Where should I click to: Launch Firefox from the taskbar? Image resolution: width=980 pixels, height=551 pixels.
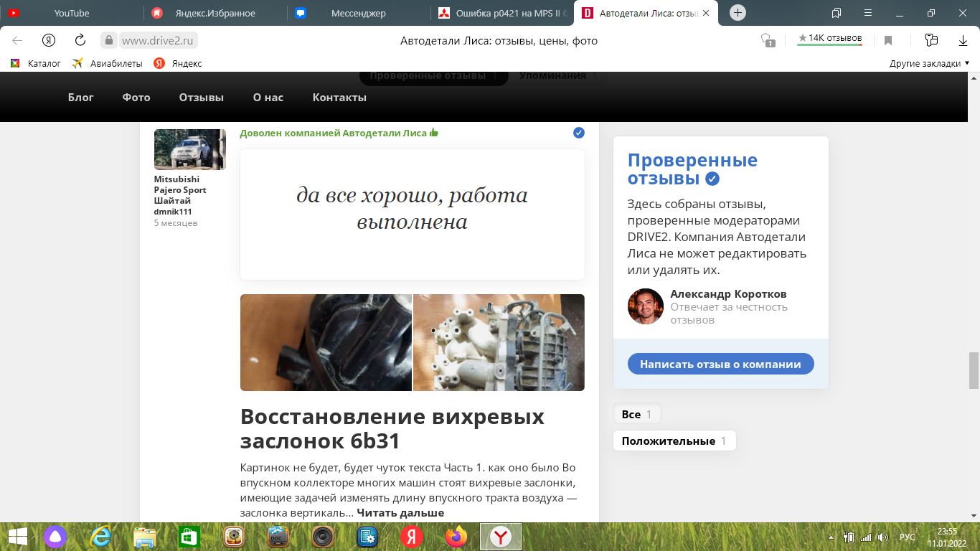coord(456,537)
